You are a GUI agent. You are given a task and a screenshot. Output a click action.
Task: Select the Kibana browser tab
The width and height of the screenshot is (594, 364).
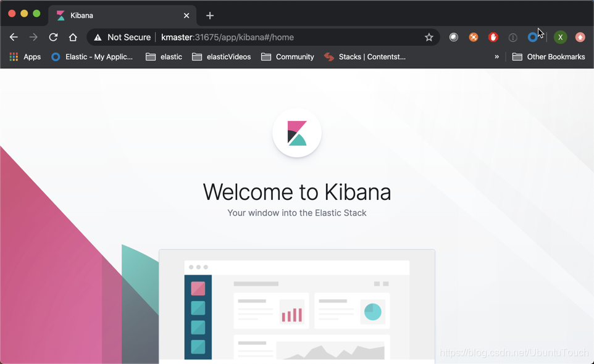coord(122,15)
